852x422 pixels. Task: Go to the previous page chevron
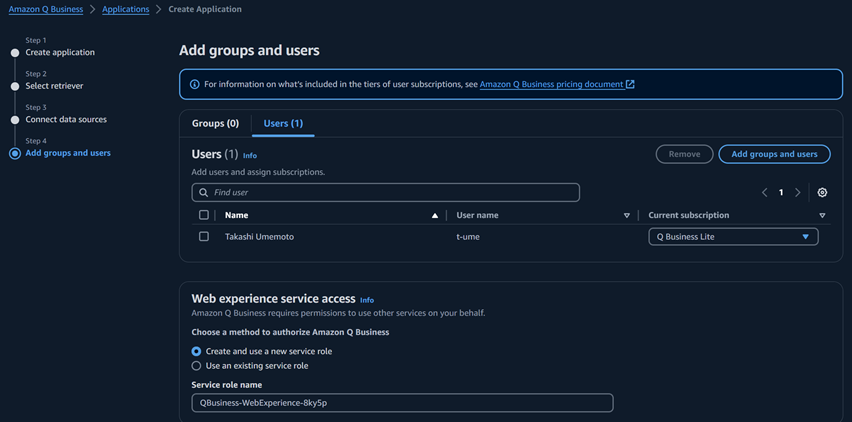765,192
